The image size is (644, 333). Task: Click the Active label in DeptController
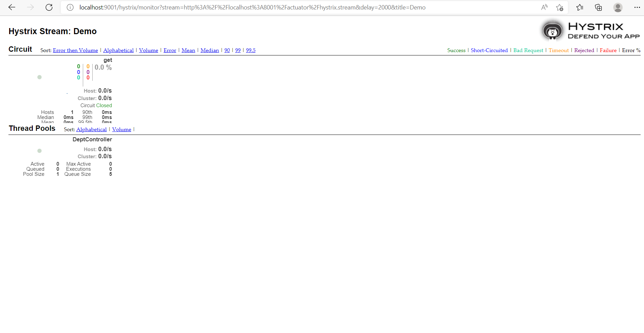38,164
